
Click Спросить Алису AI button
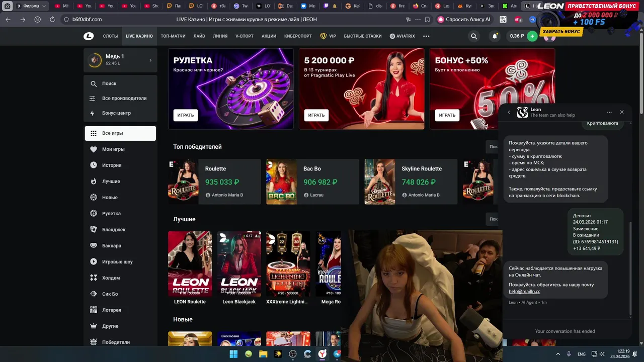(464, 19)
